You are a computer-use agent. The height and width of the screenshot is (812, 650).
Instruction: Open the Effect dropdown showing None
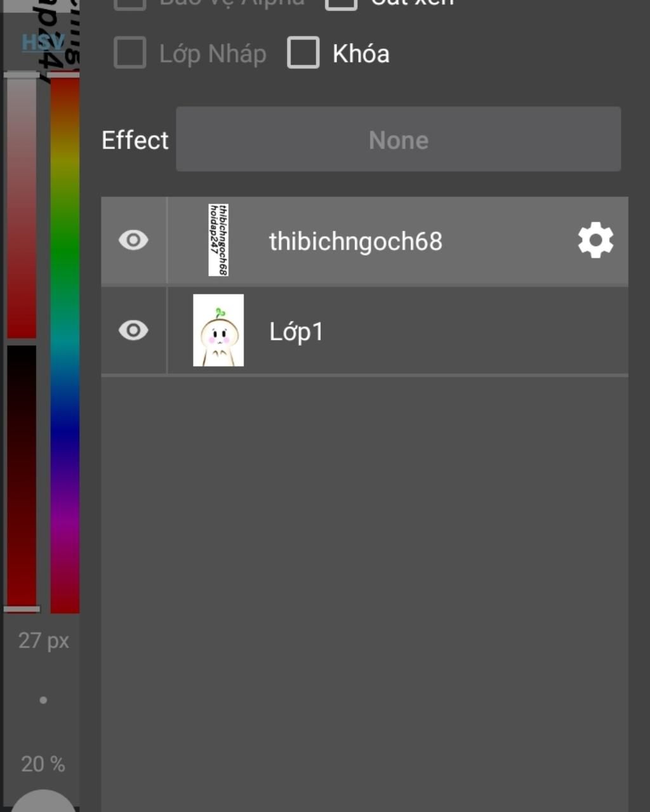[x=398, y=140]
